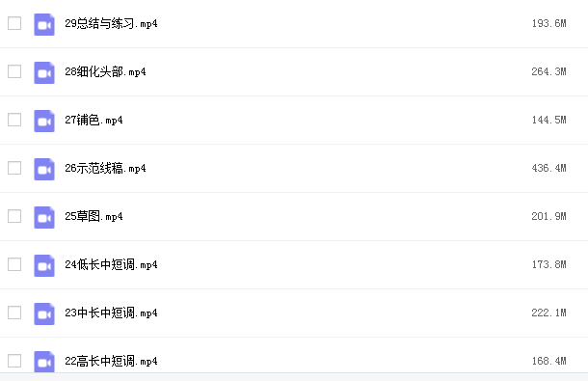This screenshot has height=381, width=588.
Task: Open file name 25草图.mp4
Action: [x=94, y=216]
